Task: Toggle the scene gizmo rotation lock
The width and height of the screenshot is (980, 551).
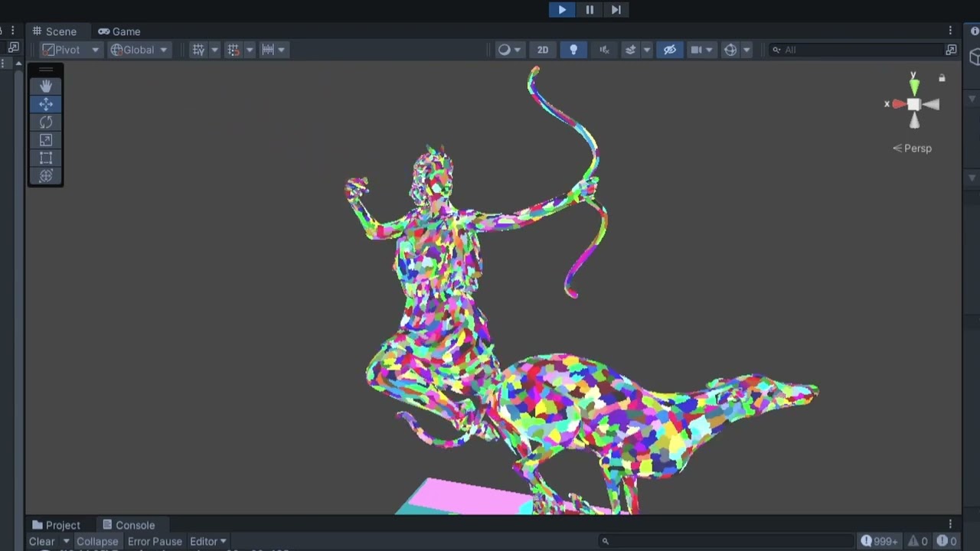Action: pyautogui.click(x=942, y=78)
